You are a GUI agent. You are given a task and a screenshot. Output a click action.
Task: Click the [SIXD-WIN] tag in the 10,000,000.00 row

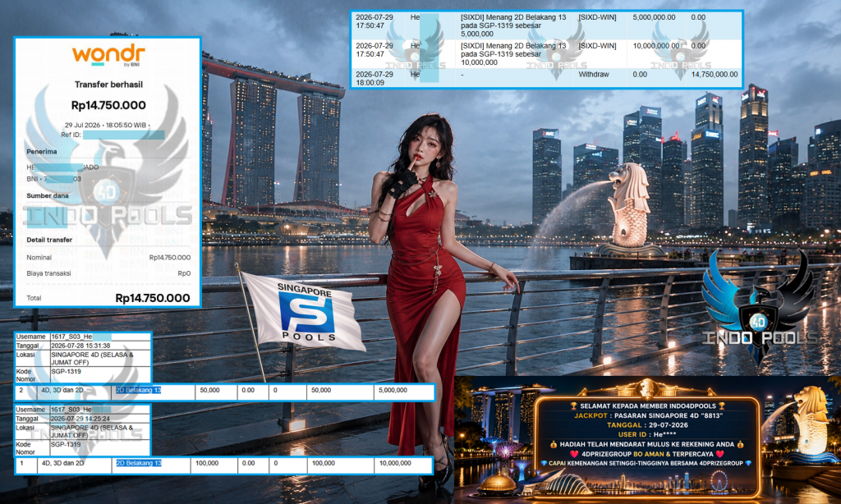tap(598, 46)
